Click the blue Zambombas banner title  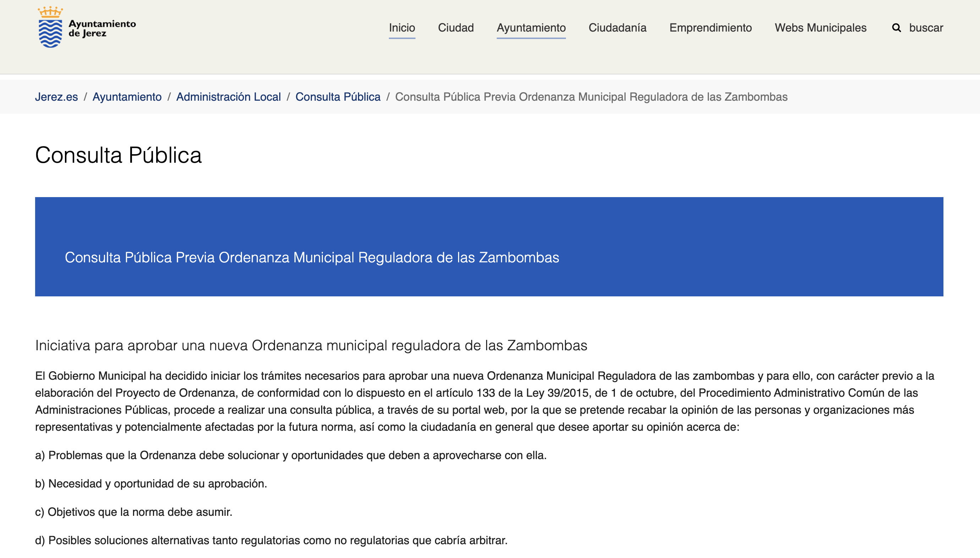312,257
